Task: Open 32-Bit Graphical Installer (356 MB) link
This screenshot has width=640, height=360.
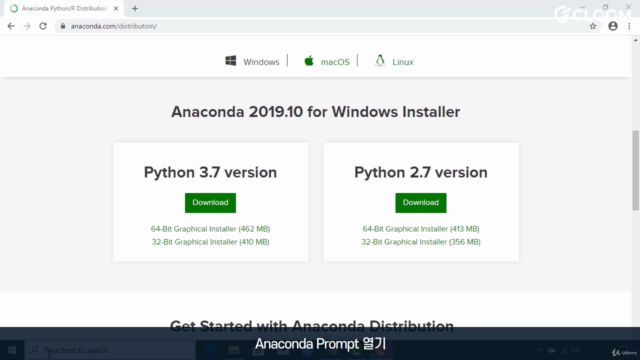Action: pos(421,242)
